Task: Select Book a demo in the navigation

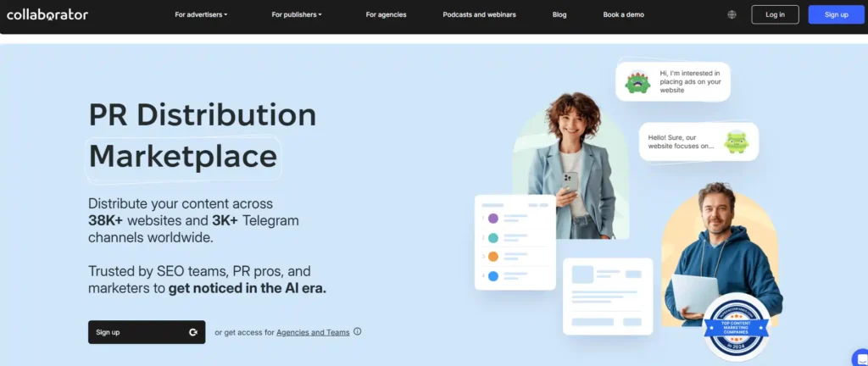Action: (x=623, y=14)
